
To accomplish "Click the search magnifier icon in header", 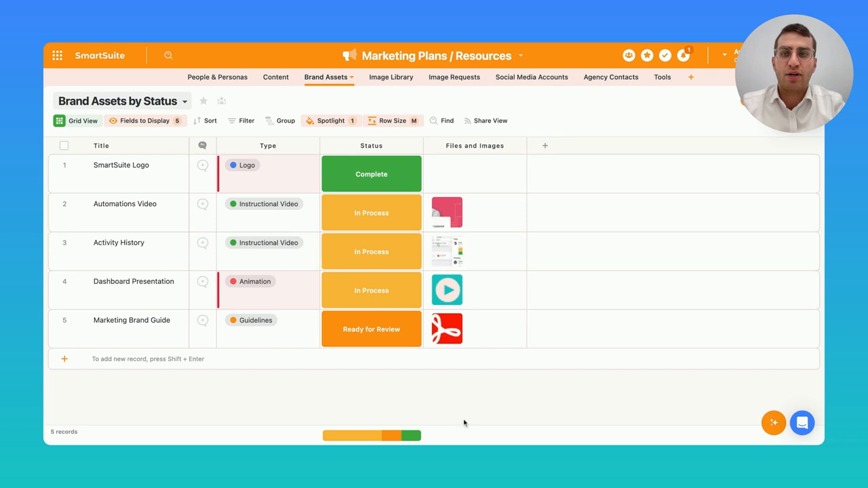I will (x=168, y=56).
